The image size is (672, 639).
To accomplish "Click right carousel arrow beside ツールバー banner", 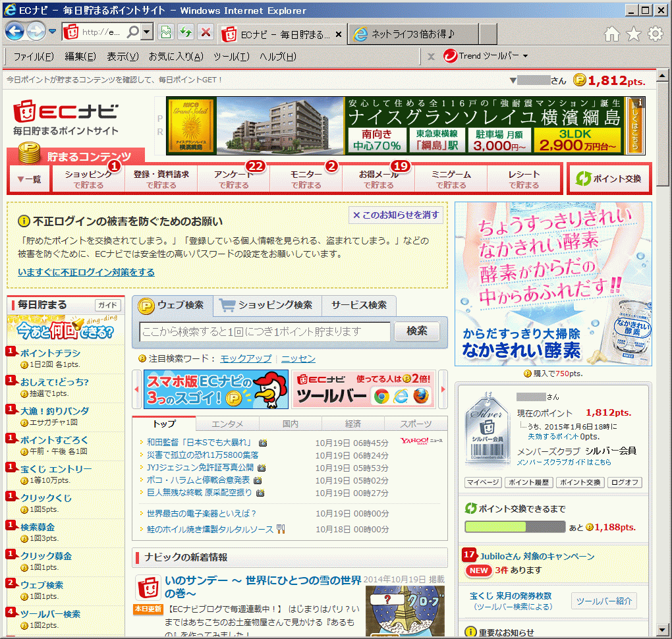I will pos(443,389).
